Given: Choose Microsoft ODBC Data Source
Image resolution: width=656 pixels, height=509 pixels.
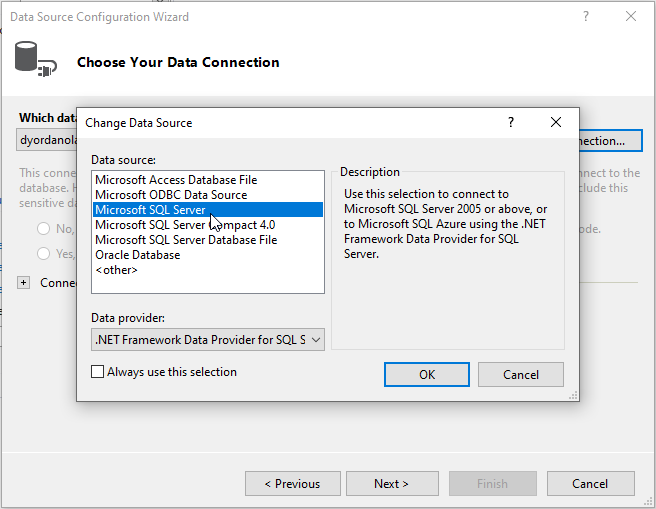Looking at the screenshot, I should tap(171, 195).
